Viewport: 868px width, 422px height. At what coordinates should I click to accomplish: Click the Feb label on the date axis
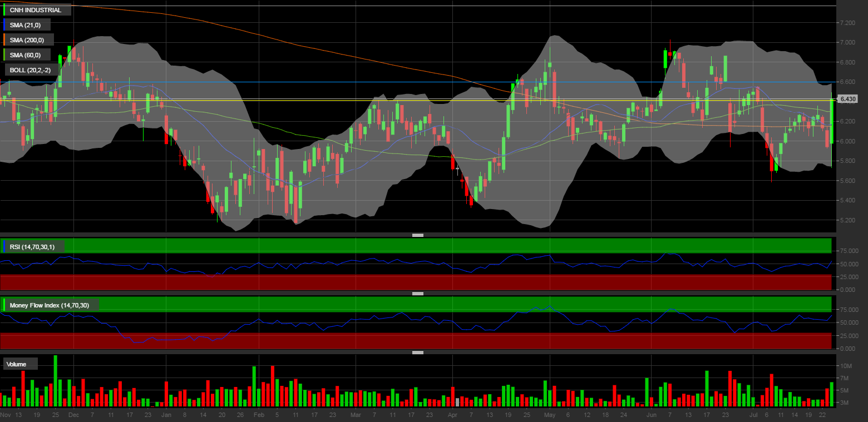point(258,415)
